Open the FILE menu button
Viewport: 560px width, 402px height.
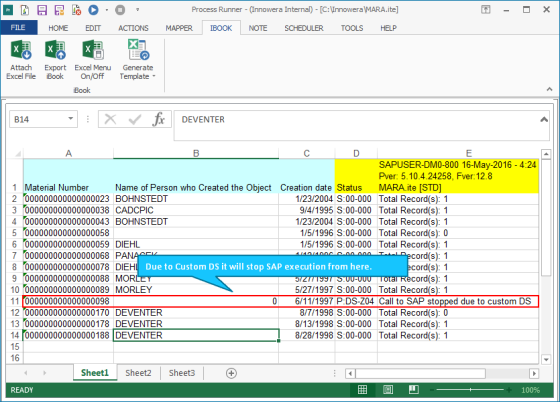click(x=18, y=27)
